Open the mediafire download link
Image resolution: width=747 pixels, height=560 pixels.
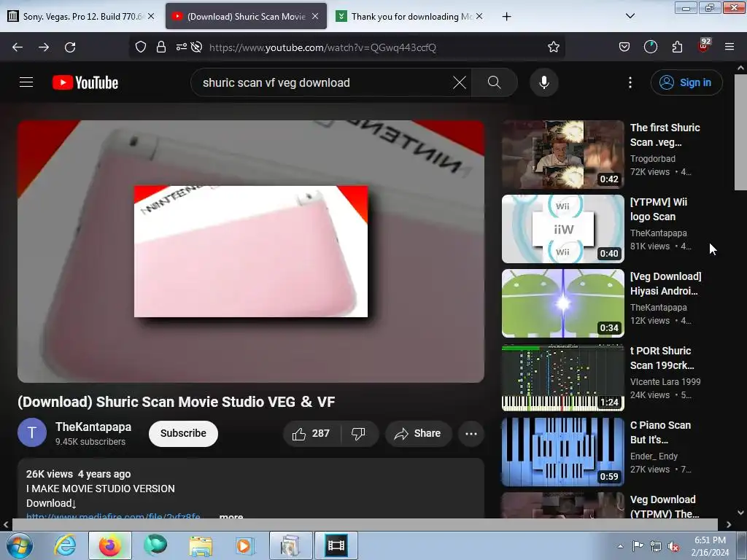tap(113, 516)
